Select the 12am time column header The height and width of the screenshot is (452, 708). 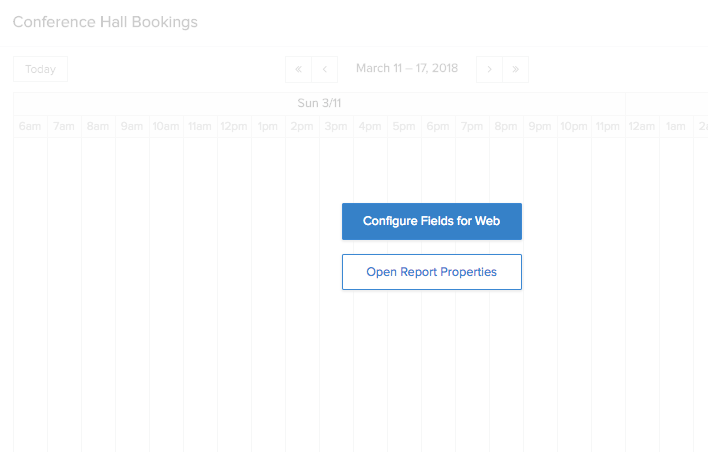click(x=642, y=126)
